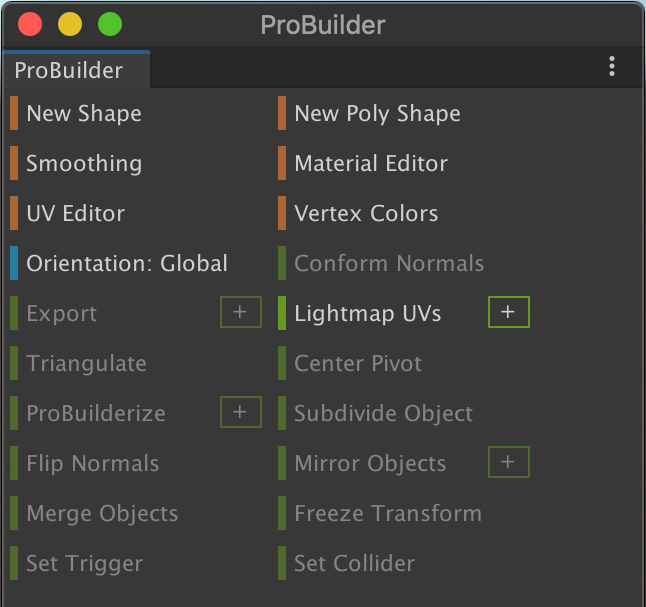Viewport: 646px width, 607px height.
Task: Open Vertex Colors palette
Action: (366, 214)
